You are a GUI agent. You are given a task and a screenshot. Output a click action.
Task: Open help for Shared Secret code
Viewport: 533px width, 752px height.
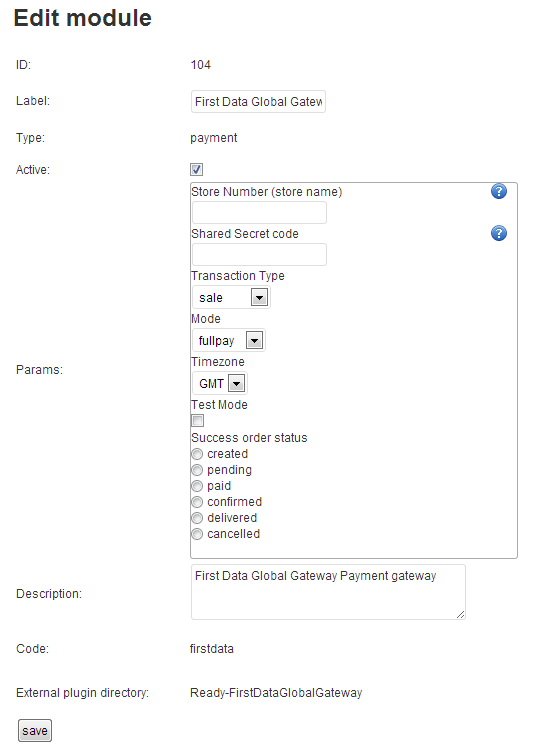click(x=499, y=233)
